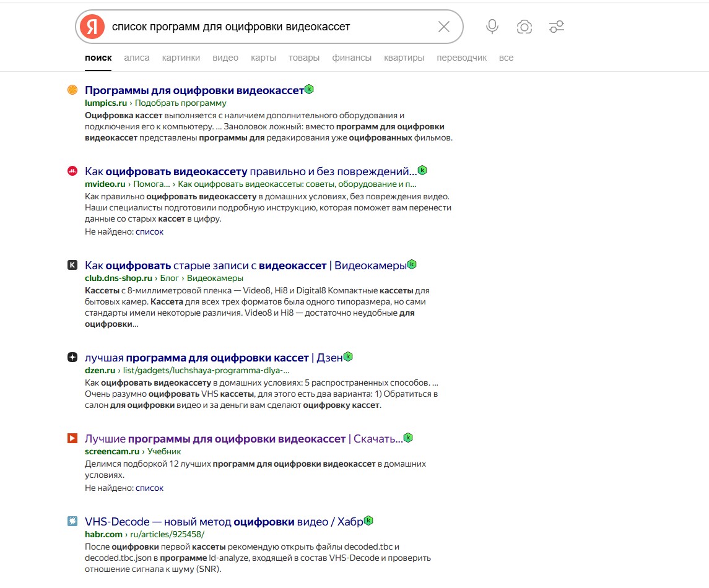The width and height of the screenshot is (709, 588).
Task: Switch to the картинки tab
Action: coord(181,58)
